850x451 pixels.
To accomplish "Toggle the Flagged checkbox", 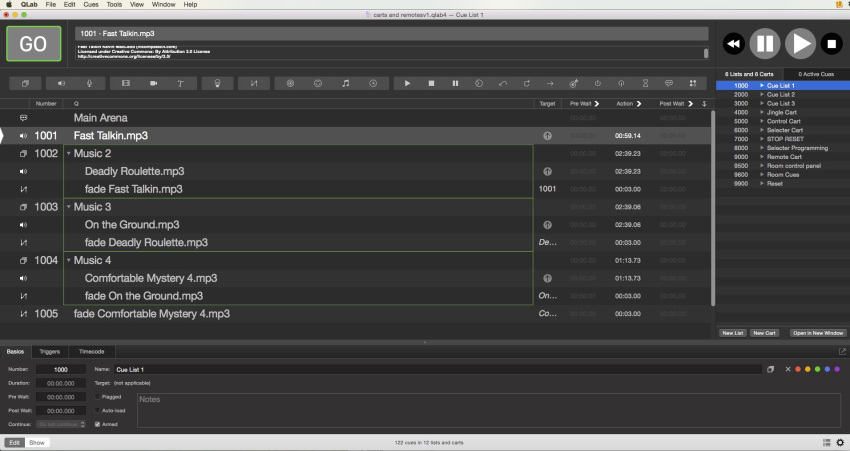I will [97, 396].
